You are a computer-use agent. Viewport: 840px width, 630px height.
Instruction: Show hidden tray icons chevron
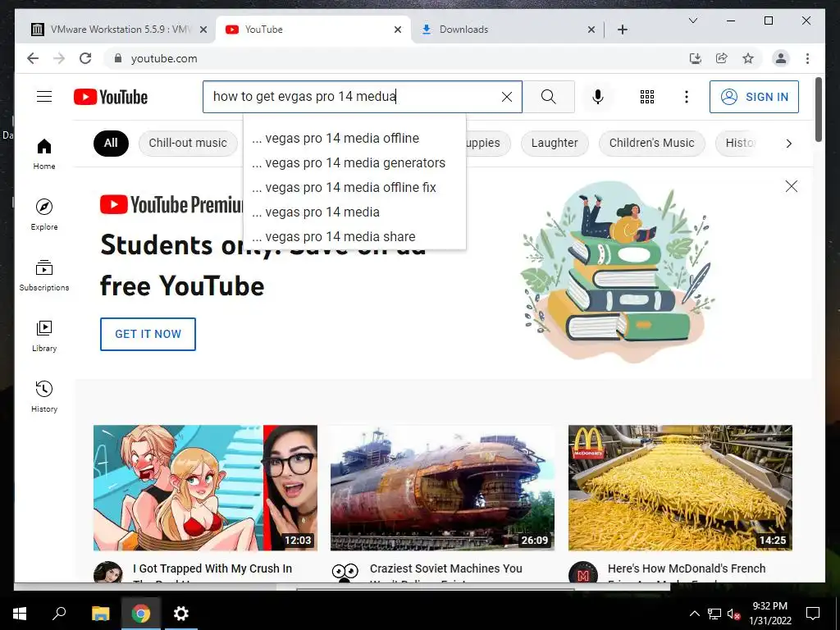pos(694,614)
